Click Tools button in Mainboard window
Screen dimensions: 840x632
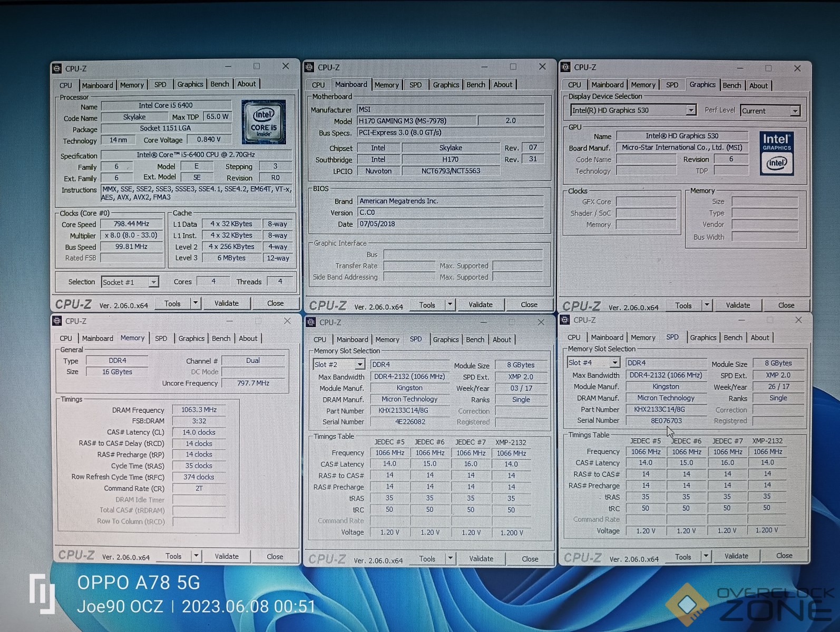(427, 305)
